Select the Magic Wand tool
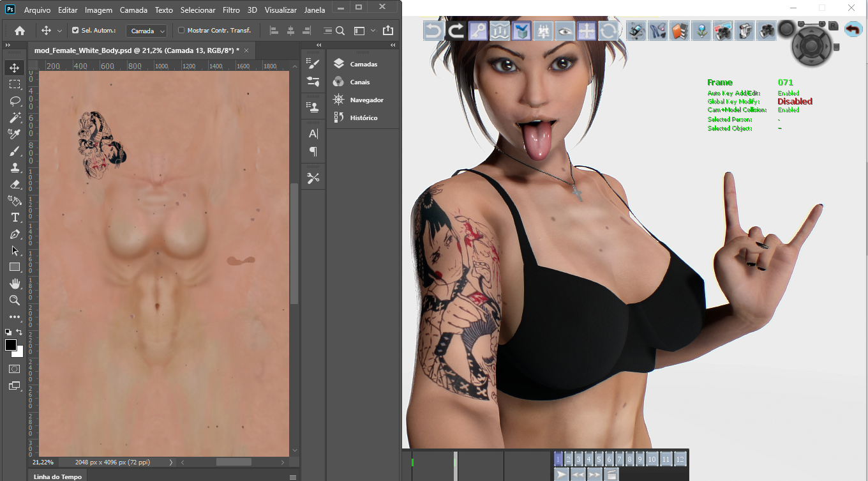Viewport: 868px width, 481px height. click(x=15, y=118)
